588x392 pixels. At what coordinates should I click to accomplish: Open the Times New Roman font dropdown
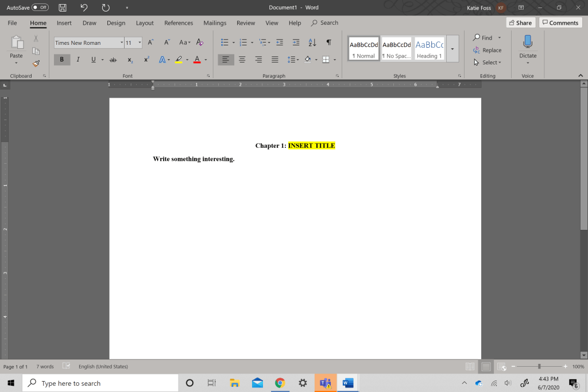coord(121,43)
